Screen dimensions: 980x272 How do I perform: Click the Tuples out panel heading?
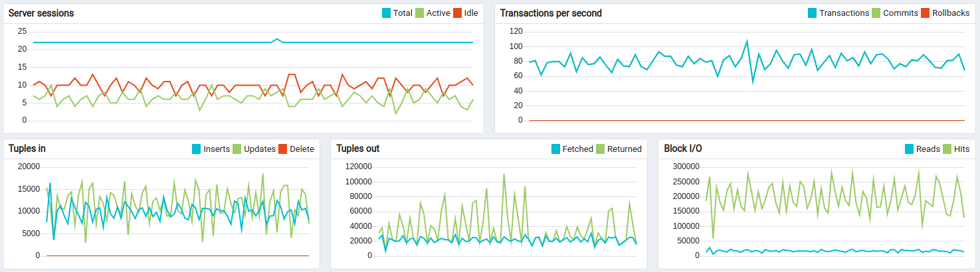coord(358,149)
